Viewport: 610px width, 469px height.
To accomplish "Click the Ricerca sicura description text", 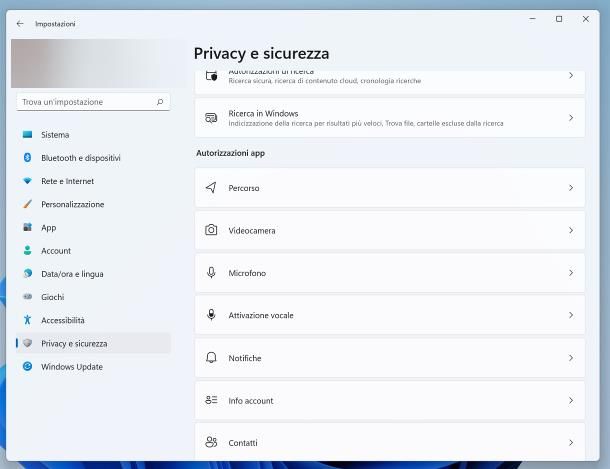I will (x=324, y=81).
